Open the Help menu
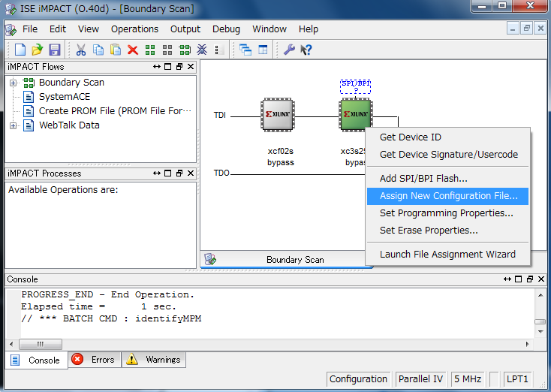The width and height of the screenshot is (551, 392). [309, 29]
